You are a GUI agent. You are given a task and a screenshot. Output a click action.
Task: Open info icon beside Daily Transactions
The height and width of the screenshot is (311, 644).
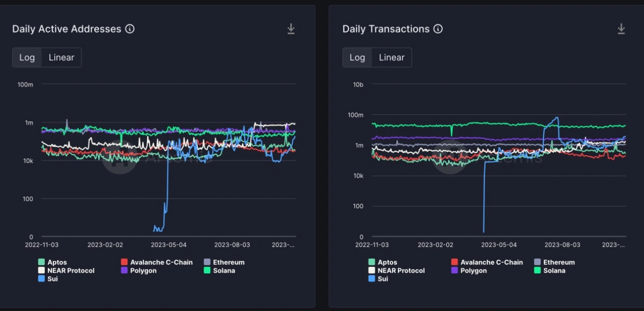438,29
